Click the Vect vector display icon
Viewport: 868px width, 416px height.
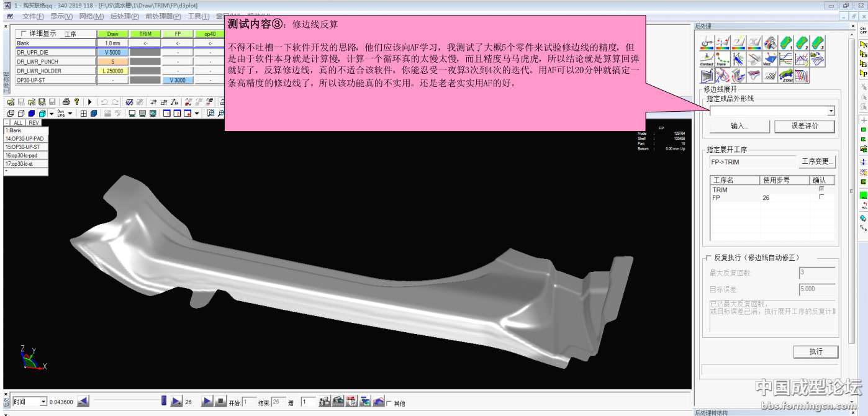click(x=770, y=59)
